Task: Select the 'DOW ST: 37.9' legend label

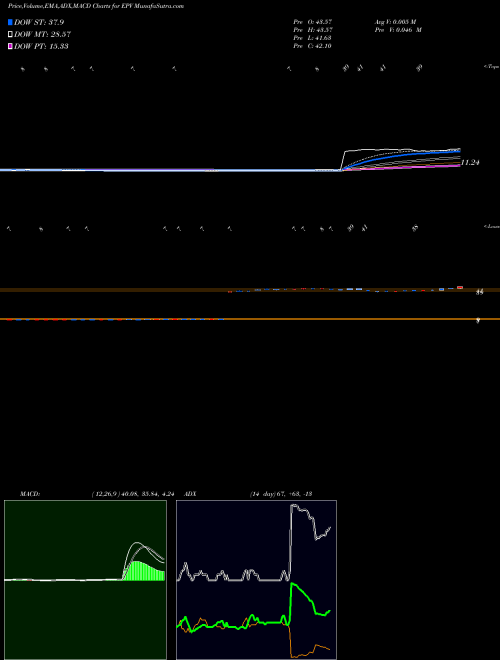Action: (39, 22)
